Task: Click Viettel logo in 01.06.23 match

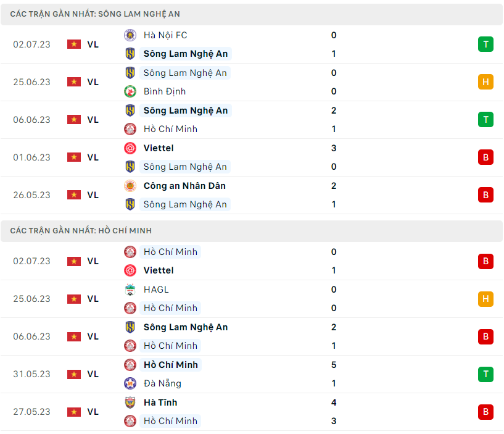Action: click(130, 148)
